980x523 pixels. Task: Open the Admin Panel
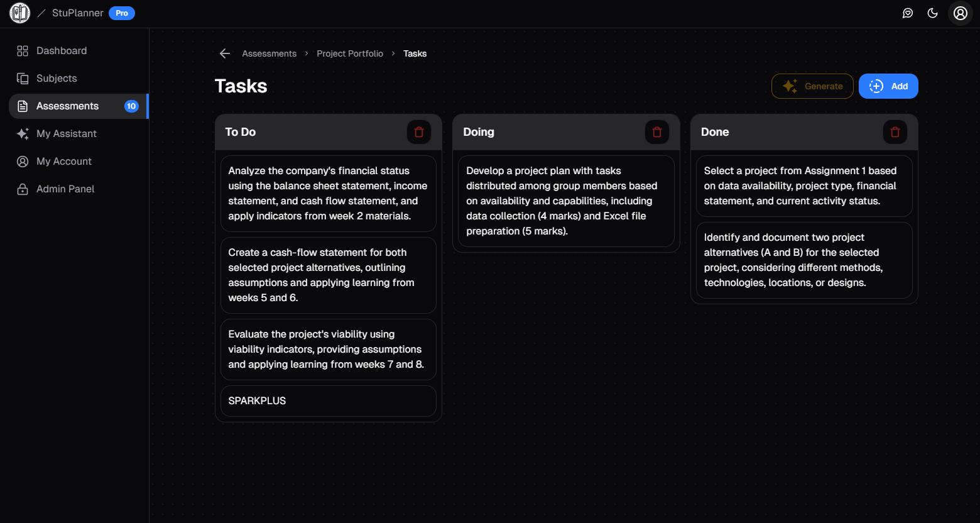coord(79,189)
